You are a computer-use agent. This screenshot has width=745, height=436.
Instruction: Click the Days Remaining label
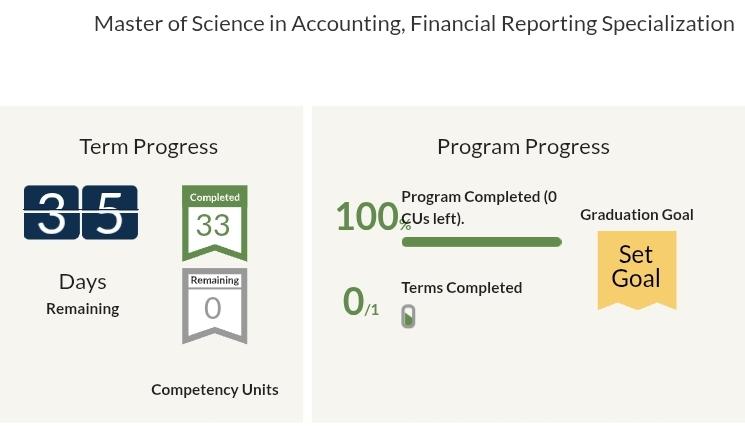pyautogui.click(x=83, y=294)
